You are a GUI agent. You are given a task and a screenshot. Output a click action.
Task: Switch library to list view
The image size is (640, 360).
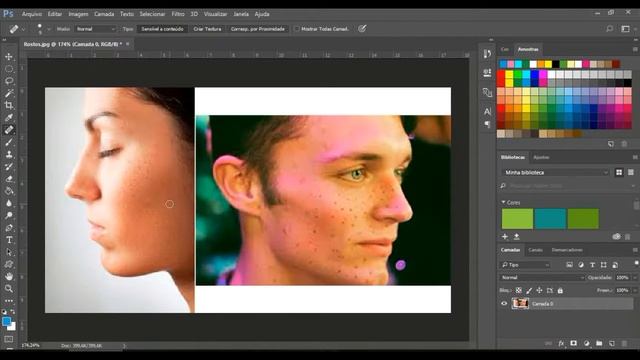click(x=631, y=173)
